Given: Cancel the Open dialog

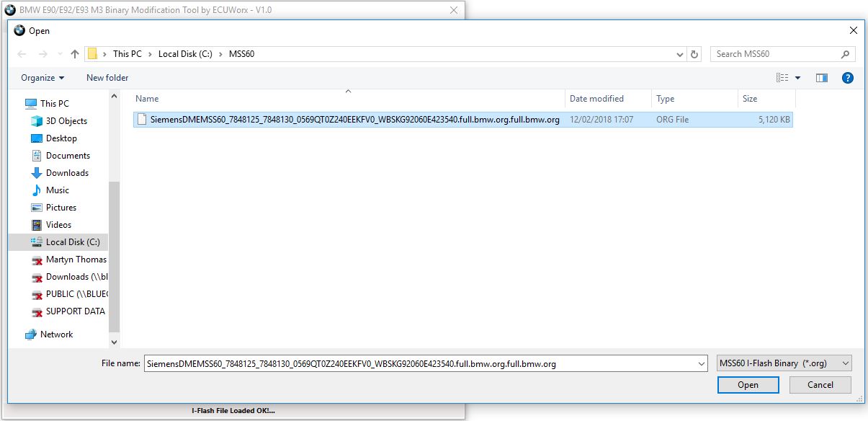Looking at the screenshot, I should 820,385.
